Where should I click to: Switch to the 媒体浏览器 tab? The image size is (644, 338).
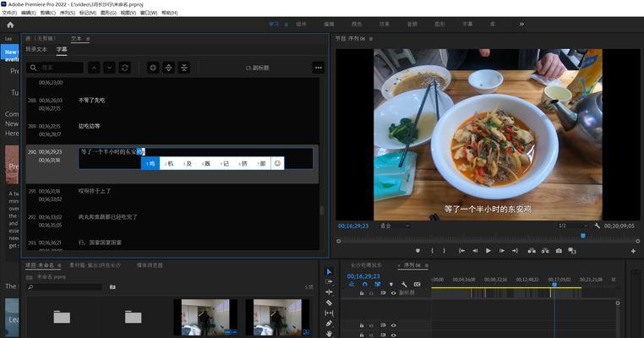coord(150,265)
